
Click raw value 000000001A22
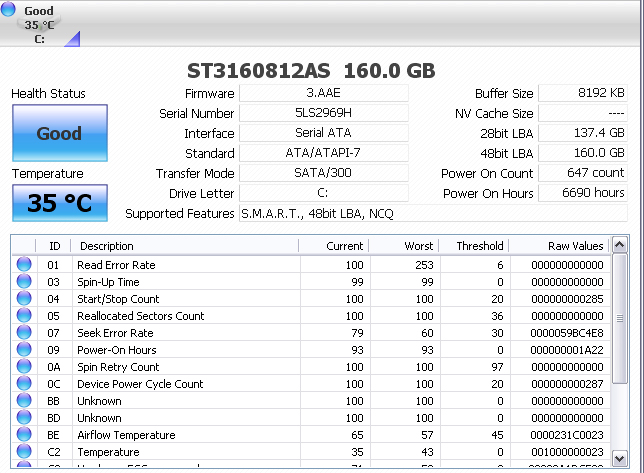click(567, 350)
